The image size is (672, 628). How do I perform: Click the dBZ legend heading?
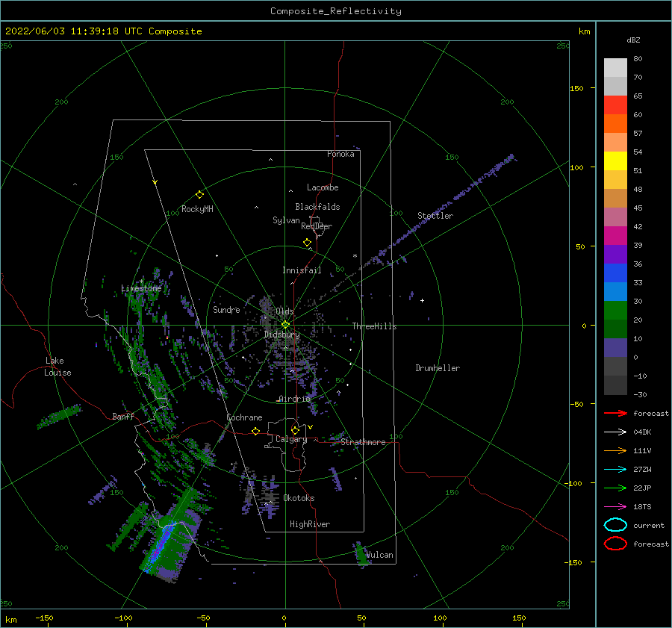pyautogui.click(x=633, y=40)
